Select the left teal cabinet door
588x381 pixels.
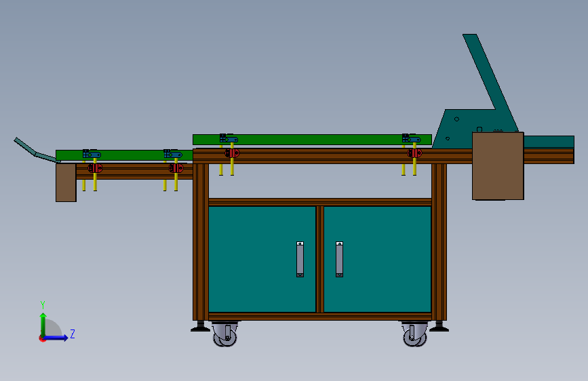262,259
